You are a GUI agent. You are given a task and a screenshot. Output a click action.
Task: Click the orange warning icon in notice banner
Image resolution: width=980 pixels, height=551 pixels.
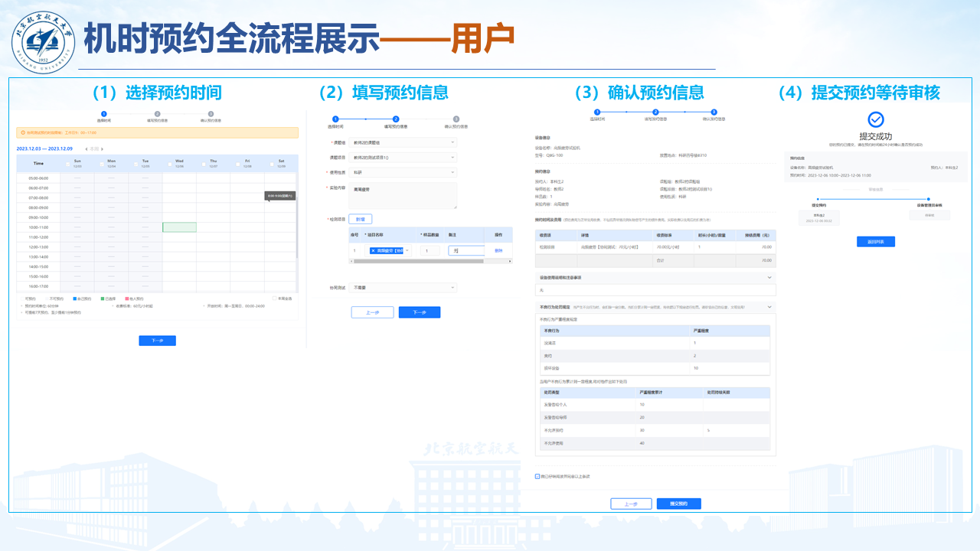(x=22, y=132)
